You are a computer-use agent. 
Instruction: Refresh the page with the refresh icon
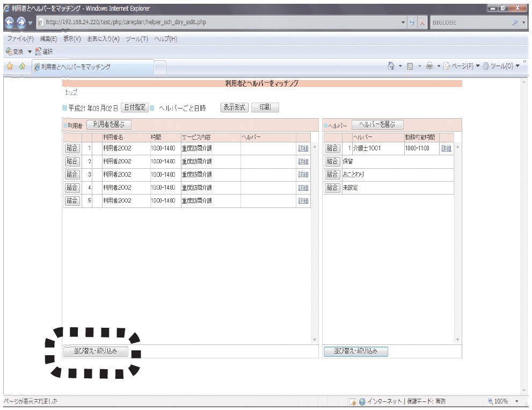point(412,23)
